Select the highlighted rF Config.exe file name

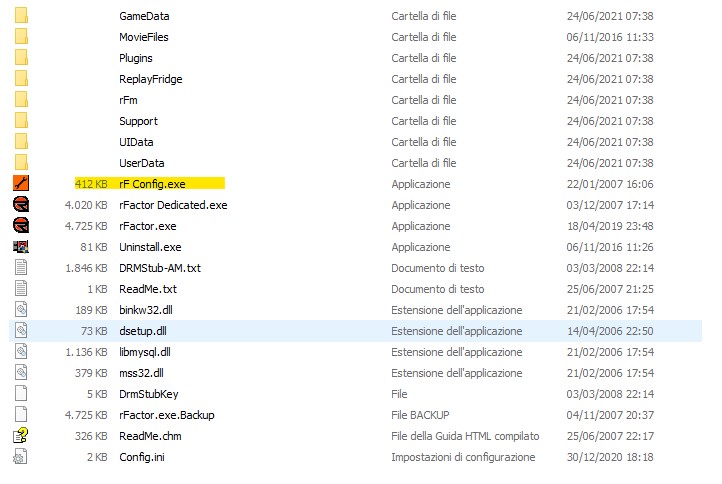click(152, 184)
